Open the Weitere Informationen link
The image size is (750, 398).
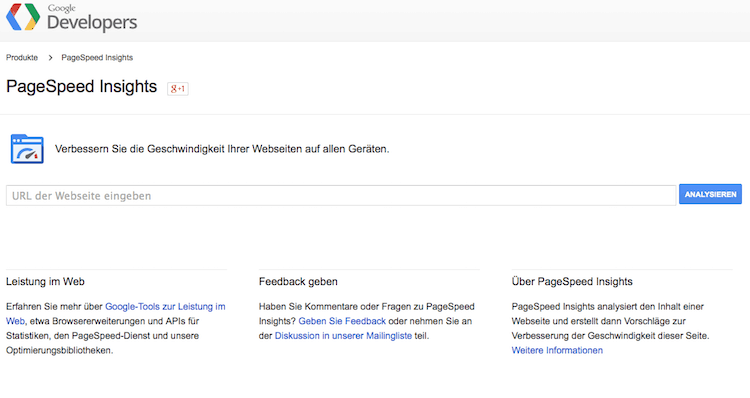tap(557, 350)
